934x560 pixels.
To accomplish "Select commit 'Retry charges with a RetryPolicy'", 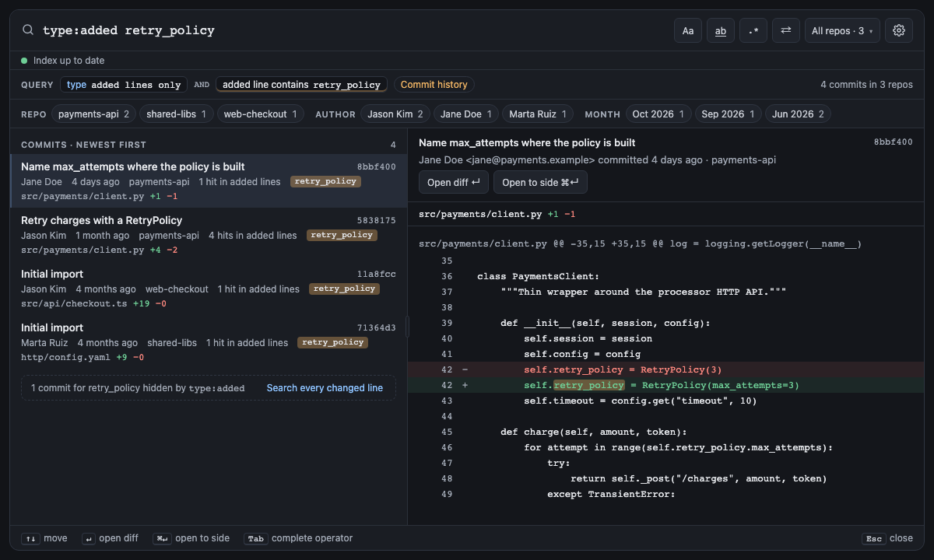I will pos(209,235).
